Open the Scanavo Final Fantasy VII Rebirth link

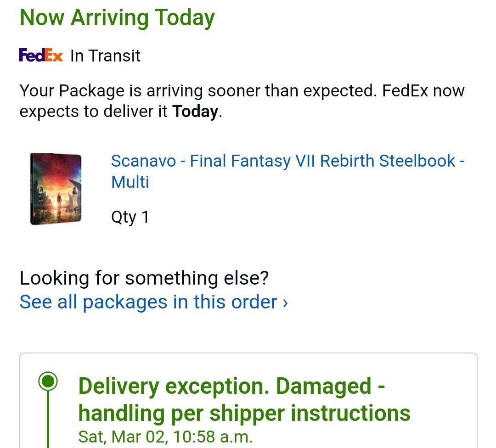[x=287, y=161]
